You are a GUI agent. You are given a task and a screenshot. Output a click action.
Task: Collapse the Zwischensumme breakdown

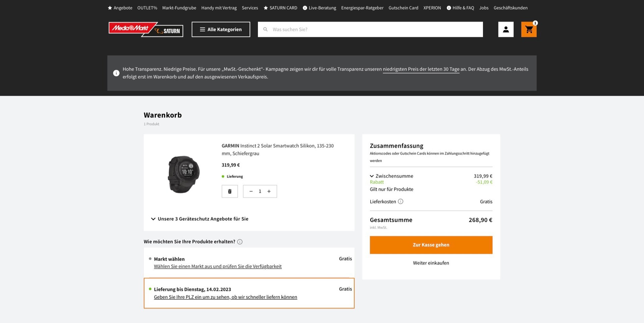pyautogui.click(x=372, y=176)
